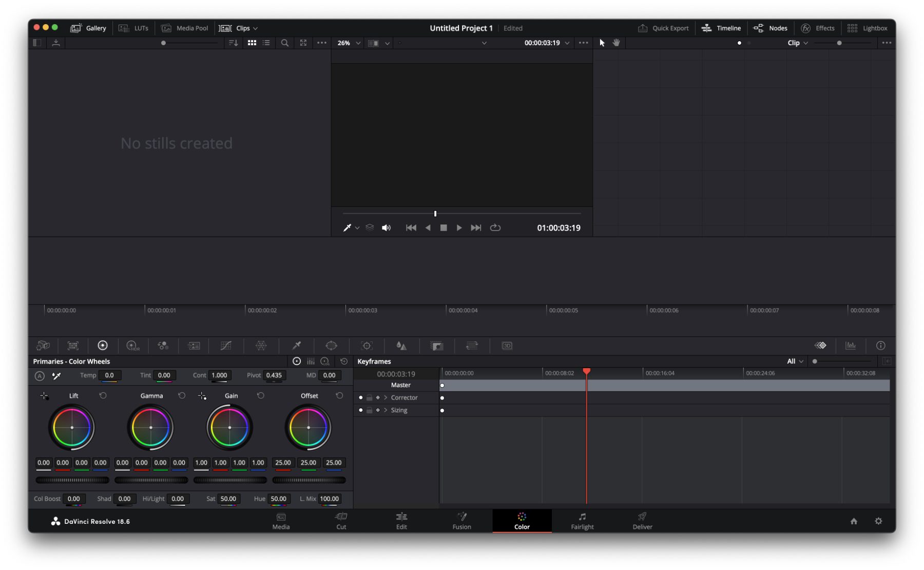Click the Gamma master wheel slider
This screenshot has width=924, height=570.
151,480
